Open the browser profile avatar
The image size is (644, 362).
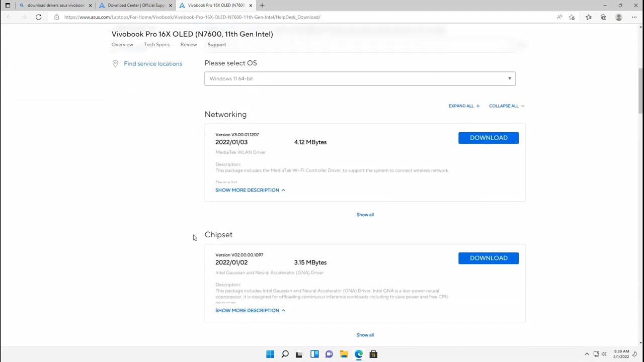[x=619, y=17]
